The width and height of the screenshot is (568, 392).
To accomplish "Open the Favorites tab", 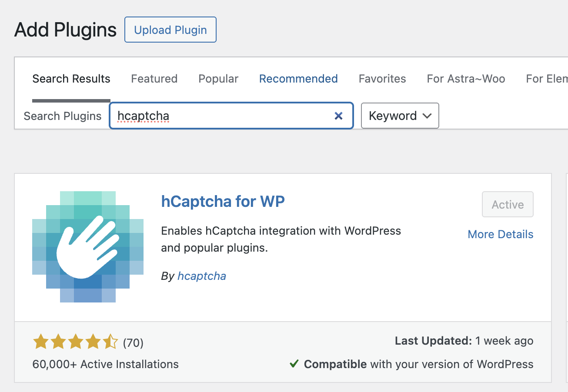I will click(x=382, y=79).
